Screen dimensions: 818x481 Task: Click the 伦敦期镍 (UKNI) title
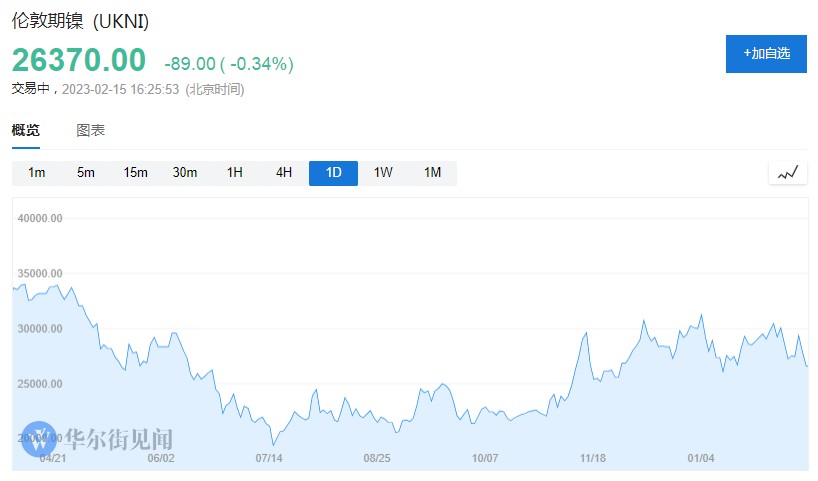tap(80, 22)
